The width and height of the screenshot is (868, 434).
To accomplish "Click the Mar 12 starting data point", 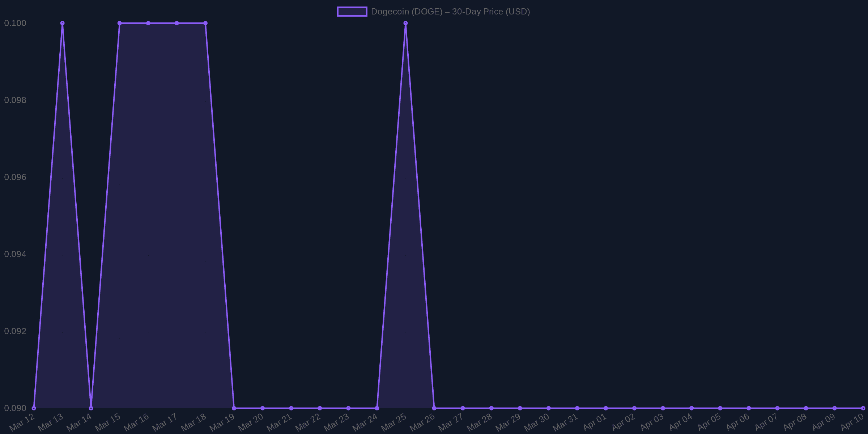I will tap(34, 408).
